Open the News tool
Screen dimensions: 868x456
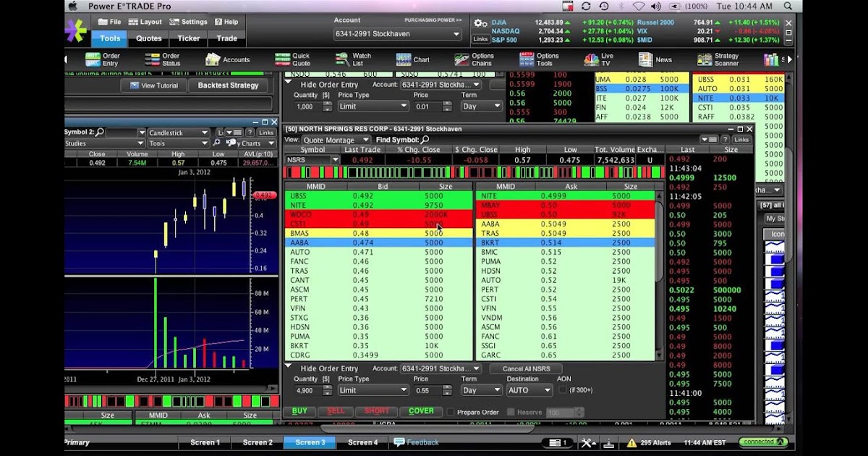point(655,59)
